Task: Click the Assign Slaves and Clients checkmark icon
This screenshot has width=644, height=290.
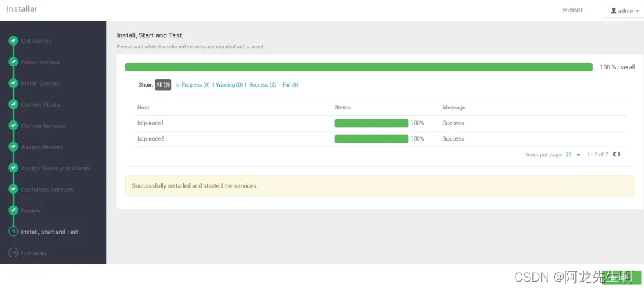Action: click(14, 168)
